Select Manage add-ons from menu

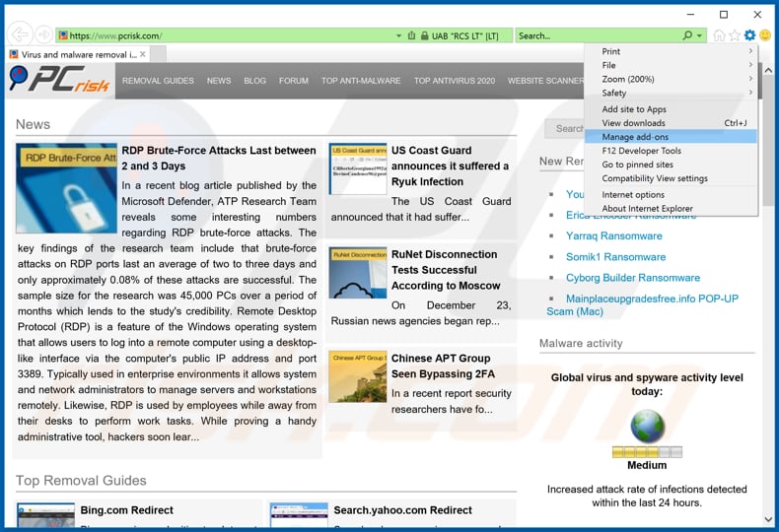coord(671,137)
